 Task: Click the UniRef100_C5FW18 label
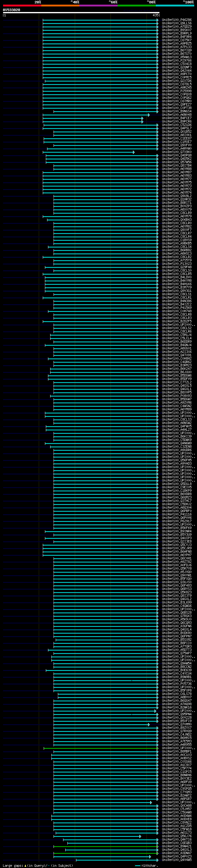(x=176, y=830)
